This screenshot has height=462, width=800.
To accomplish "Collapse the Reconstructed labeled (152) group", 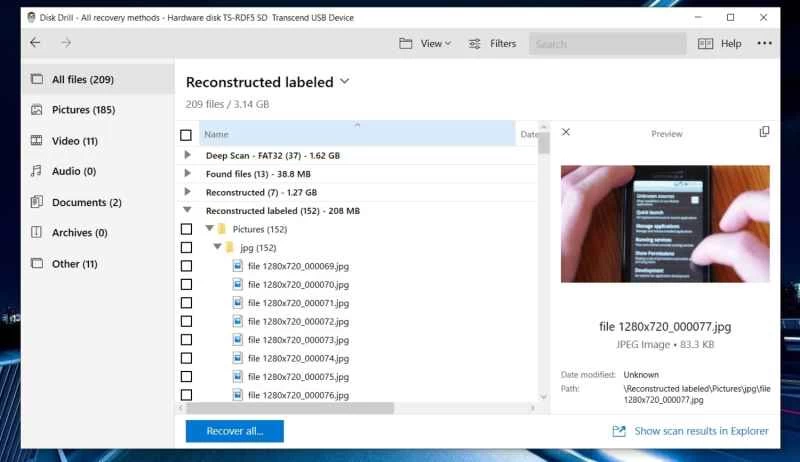I will click(187, 211).
